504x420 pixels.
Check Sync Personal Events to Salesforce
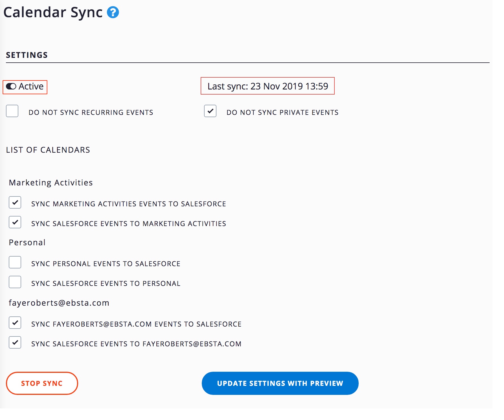tap(15, 262)
